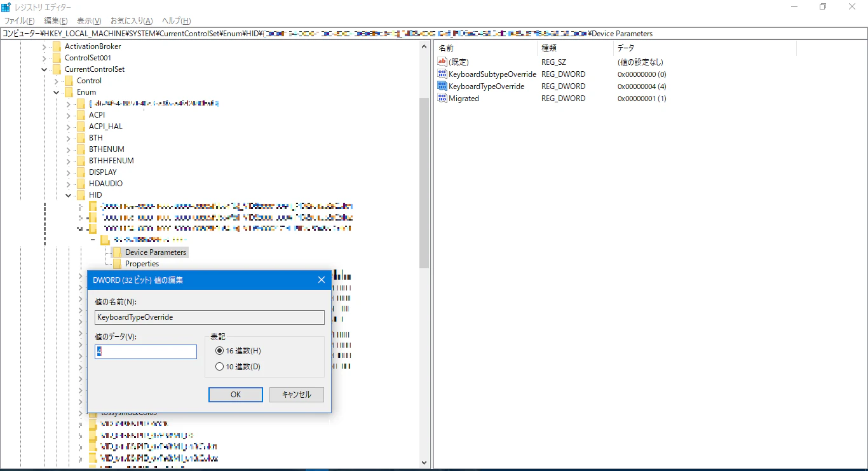
Task: Click the 値の名前 field showing KeyboardTypeOverride
Action: (210, 317)
